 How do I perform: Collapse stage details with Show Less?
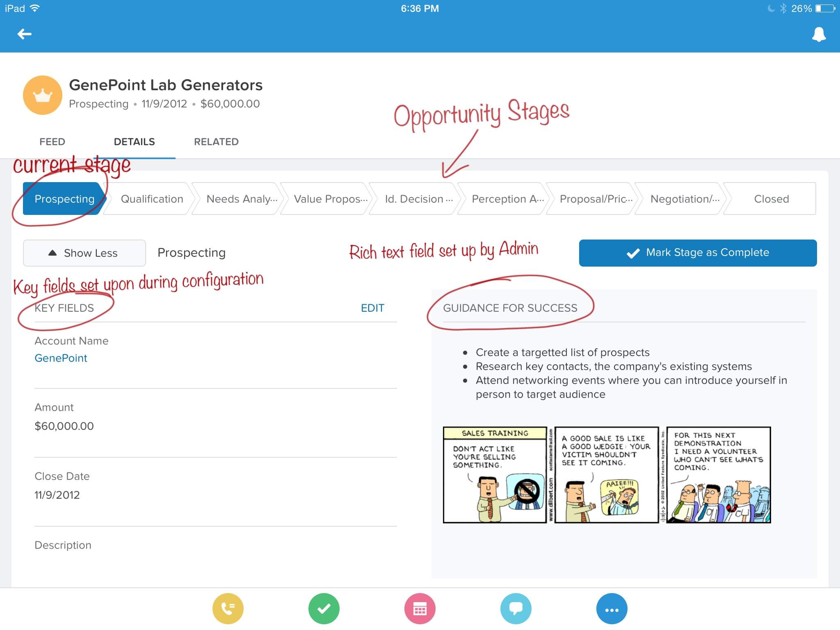84,253
